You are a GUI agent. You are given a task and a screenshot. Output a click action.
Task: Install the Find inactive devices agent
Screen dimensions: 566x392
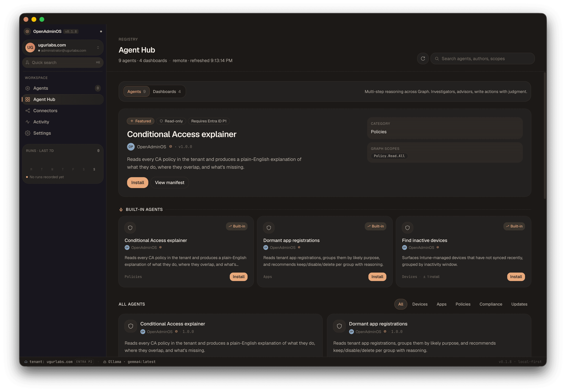pos(516,277)
